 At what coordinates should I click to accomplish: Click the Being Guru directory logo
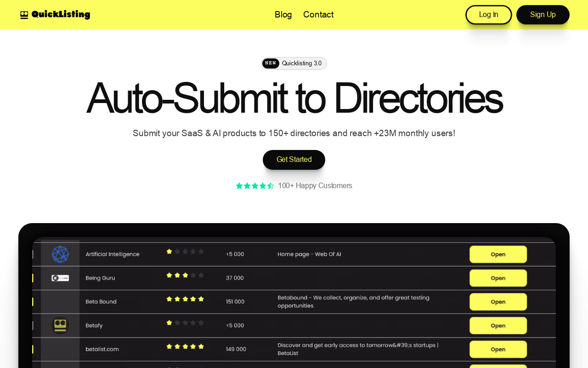tap(60, 278)
